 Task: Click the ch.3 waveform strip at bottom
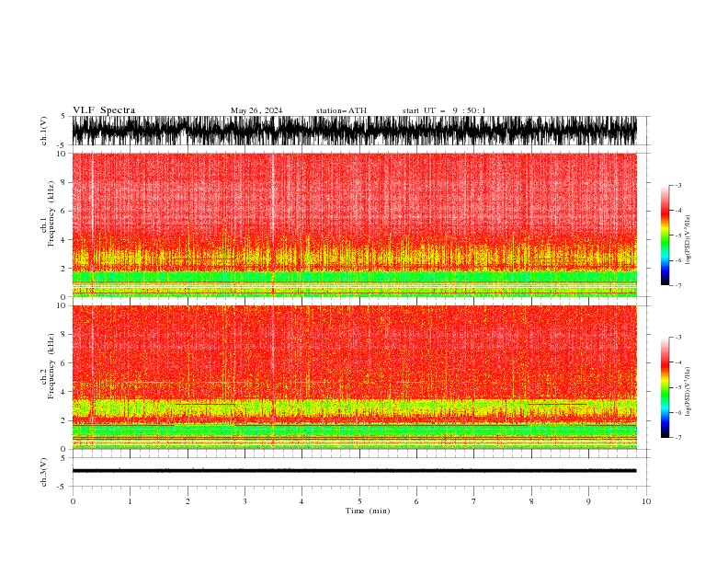click(x=354, y=471)
